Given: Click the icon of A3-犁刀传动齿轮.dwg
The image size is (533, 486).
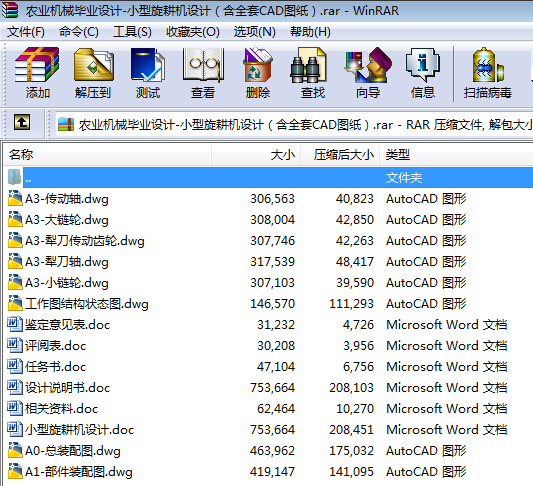Looking at the screenshot, I should pos(15,240).
